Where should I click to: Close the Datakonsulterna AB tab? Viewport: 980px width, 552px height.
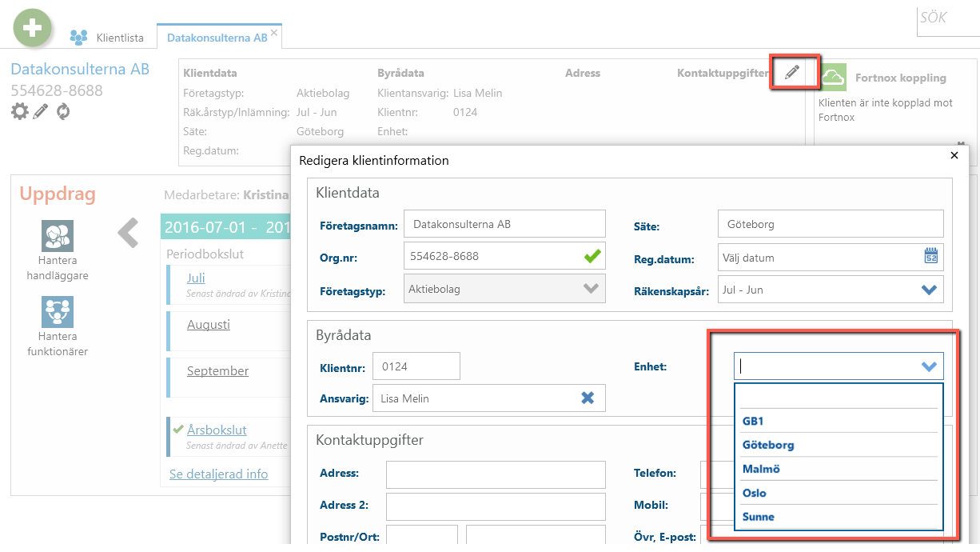click(274, 33)
